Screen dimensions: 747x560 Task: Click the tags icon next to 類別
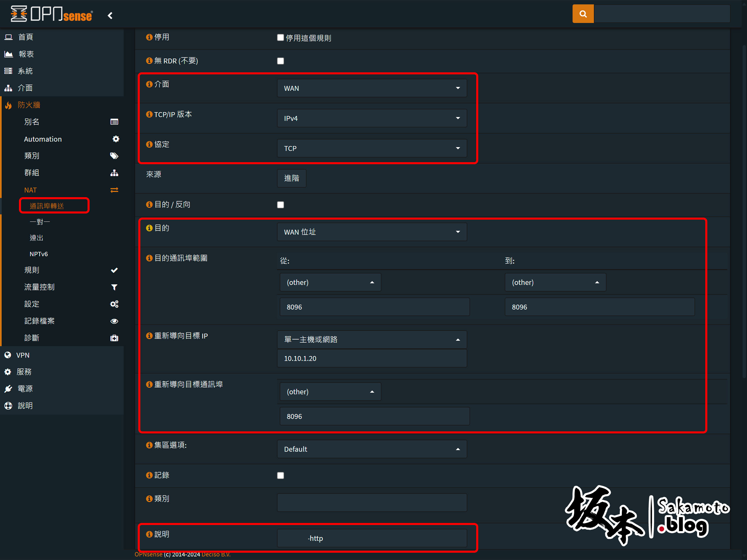click(x=114, y=156)
